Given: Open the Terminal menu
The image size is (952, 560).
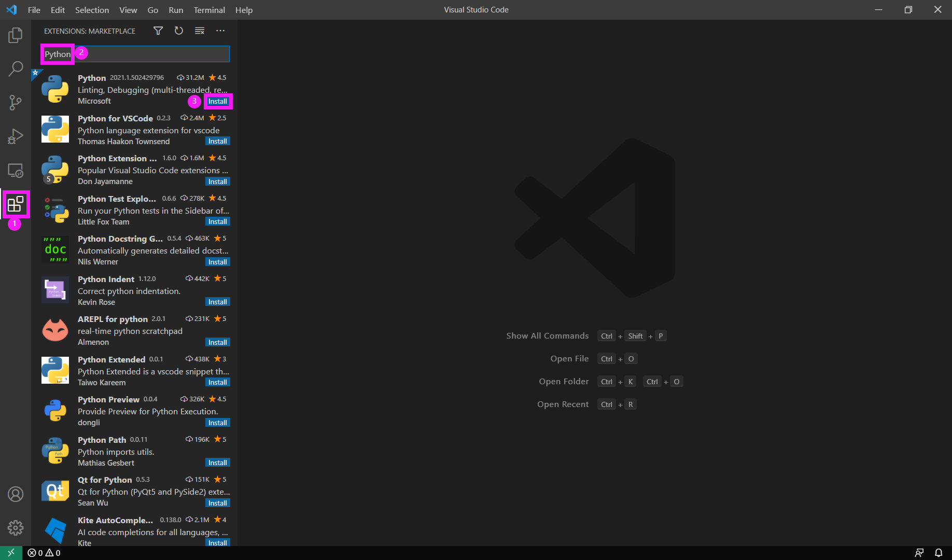Looking at the screenshot, I should (x=209, y=10).
